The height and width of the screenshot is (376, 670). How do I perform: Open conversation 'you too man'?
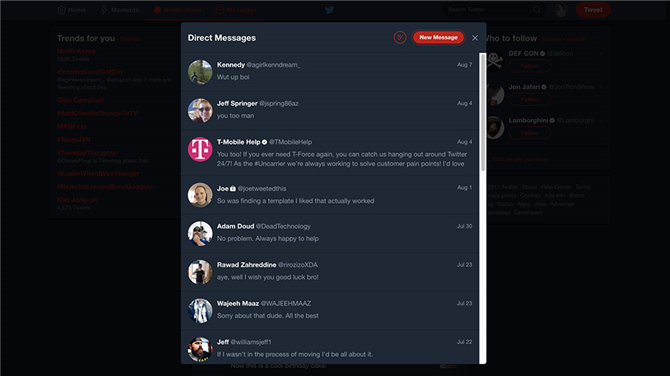329,110
